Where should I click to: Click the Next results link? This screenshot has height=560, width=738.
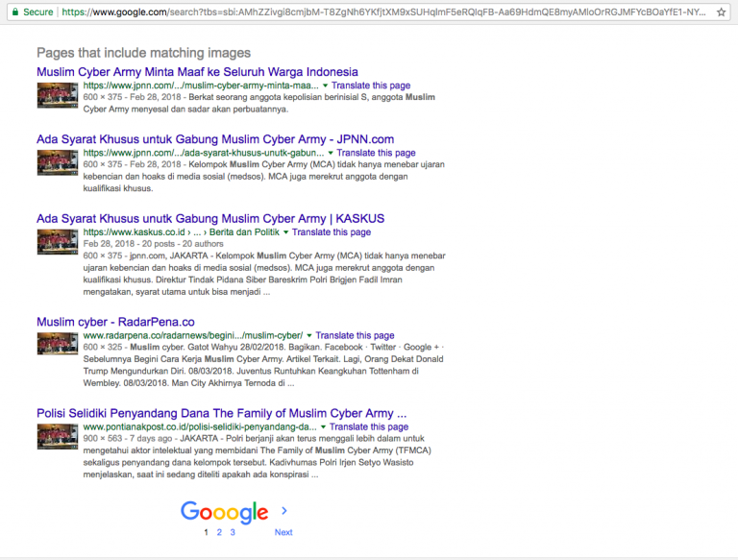click(x=283, y=532)
